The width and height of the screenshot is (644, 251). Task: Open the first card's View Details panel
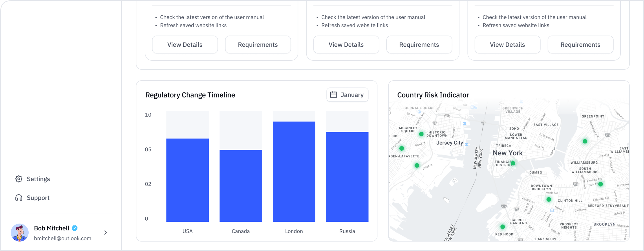click(x=185, y=44)
